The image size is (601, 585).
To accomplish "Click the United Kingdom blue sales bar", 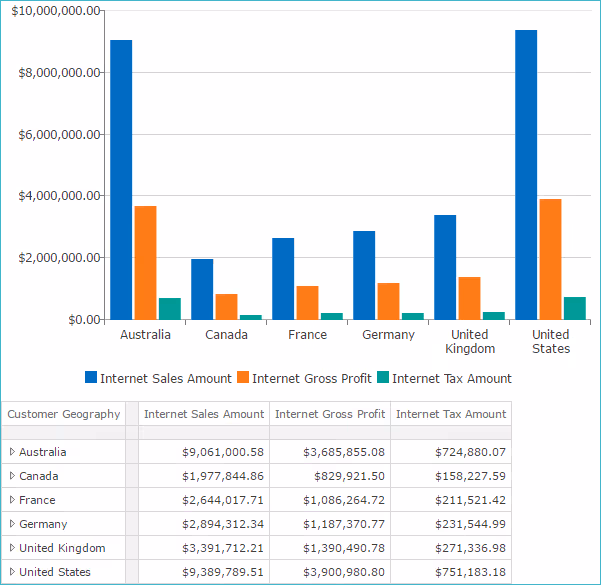I will coord(445,267).
